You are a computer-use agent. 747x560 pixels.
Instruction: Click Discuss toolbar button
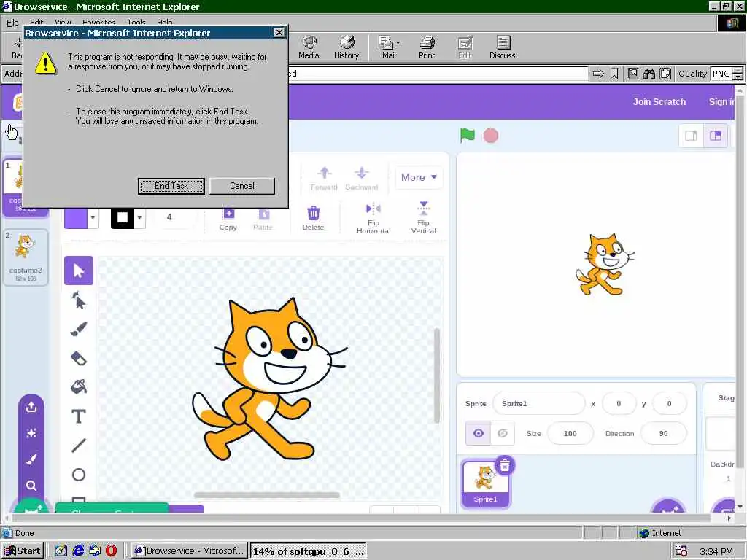tap(502, 47)
